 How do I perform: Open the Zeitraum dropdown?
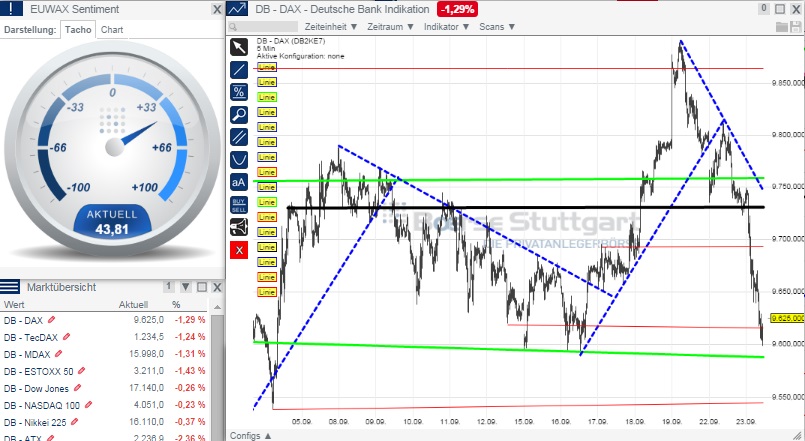coord(390,27)
